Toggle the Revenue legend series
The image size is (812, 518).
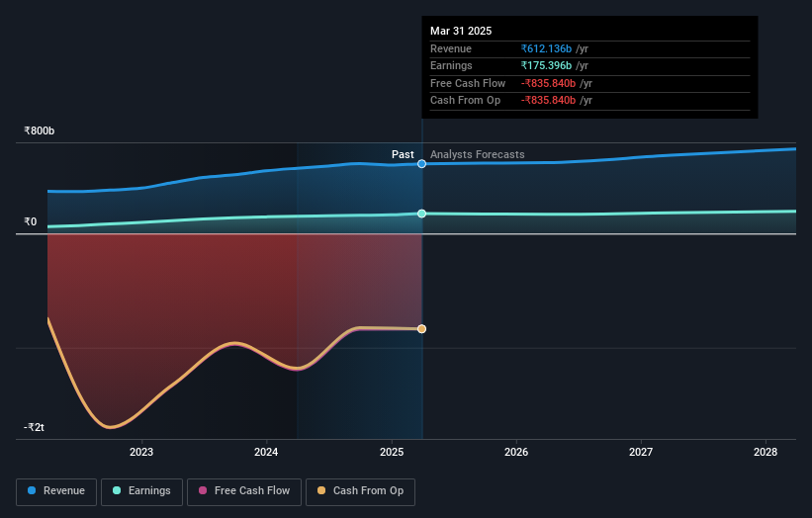click(x=56, y=491)
